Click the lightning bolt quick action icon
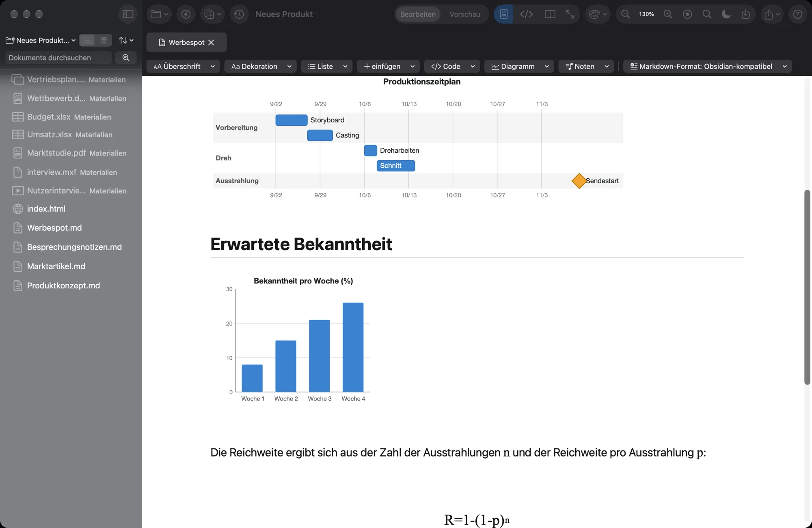812x528 pixels. tap(186, 14)
